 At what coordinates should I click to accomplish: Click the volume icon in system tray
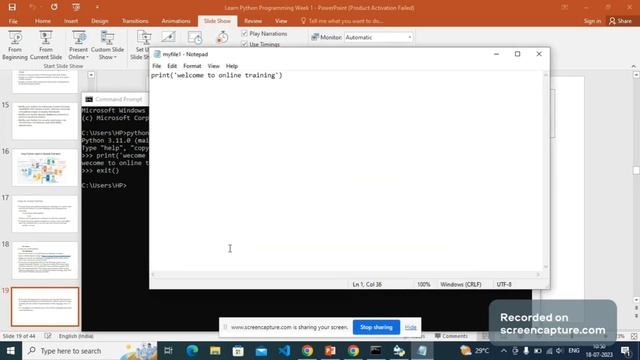pos(559,351)
